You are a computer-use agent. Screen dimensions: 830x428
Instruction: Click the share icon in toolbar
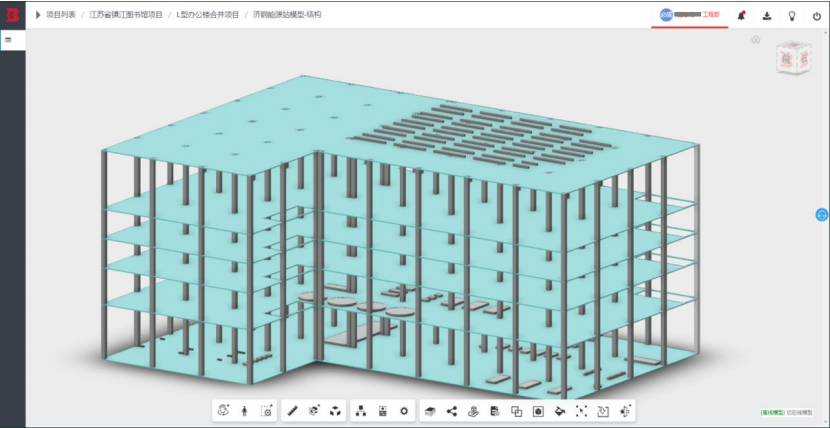pos(452,411)
